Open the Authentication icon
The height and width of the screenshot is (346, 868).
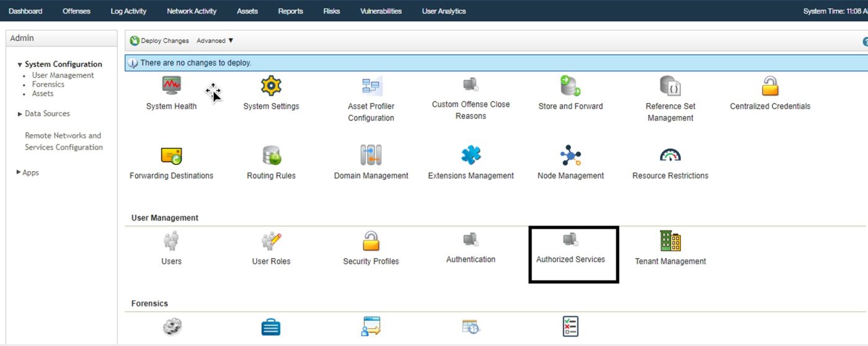coord(471,239)
